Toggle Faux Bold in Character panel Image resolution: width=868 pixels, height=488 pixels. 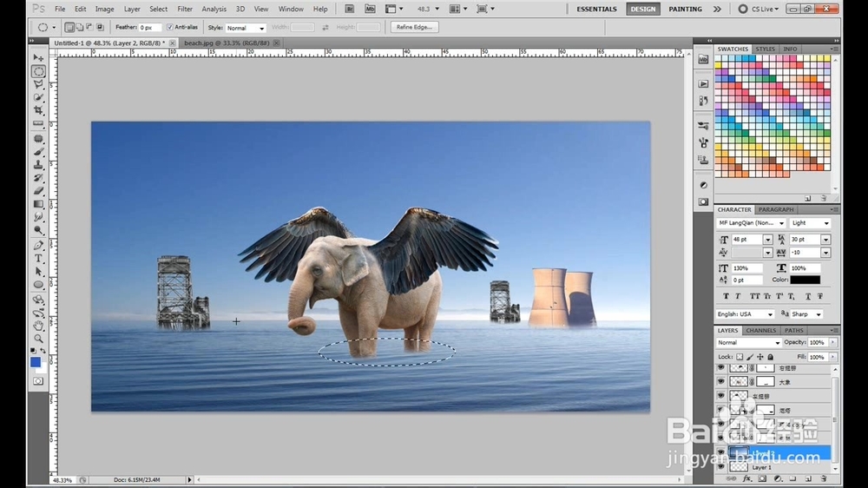click(x=726, y=296)
